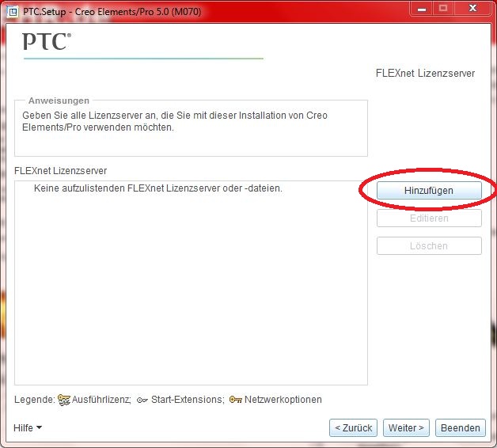The height and width of the screenshot is (448, 497).
Task: Click the FLEXnet Lizenzserver heading at top right
Action: click(425, 73)
